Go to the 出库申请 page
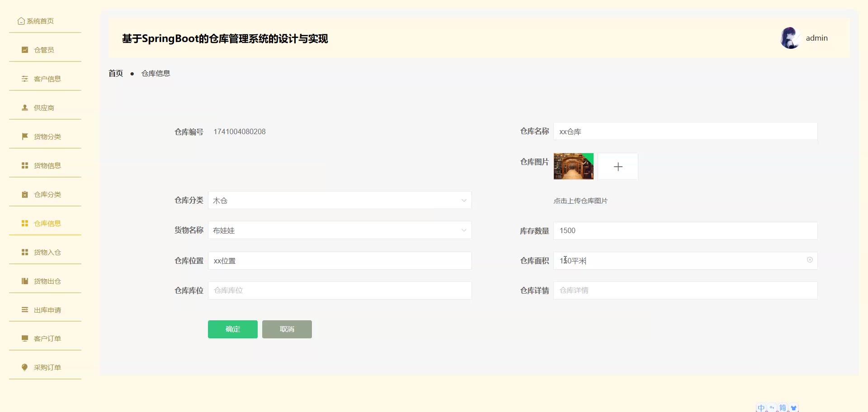Screen dimensions: 868x412 45,310
